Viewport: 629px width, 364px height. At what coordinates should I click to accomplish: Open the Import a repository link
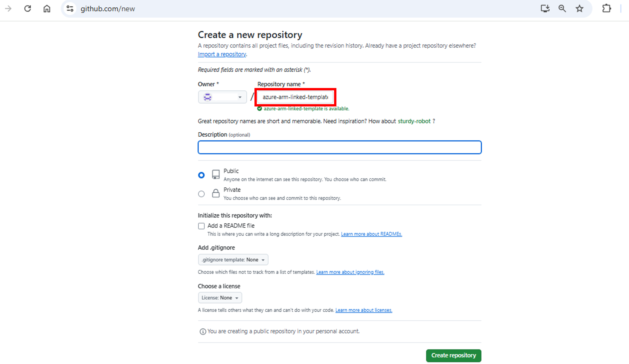pyautogui.click(x=222, y=54)
